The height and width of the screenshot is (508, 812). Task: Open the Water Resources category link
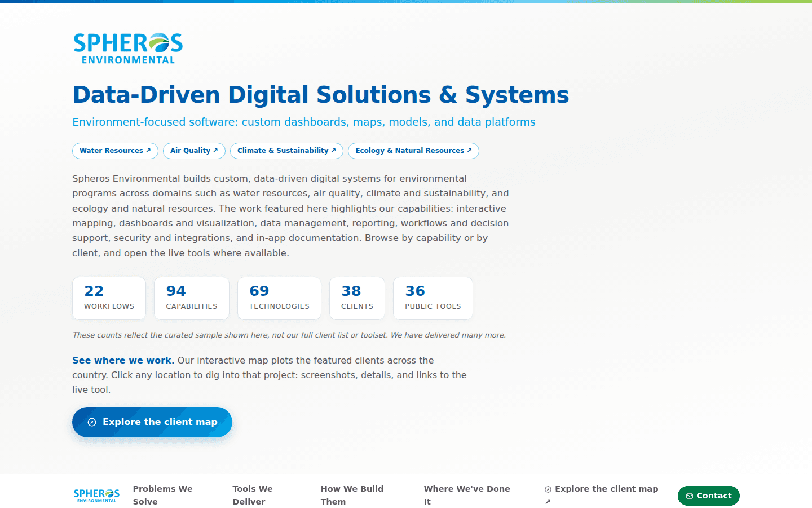click(115, 151)
